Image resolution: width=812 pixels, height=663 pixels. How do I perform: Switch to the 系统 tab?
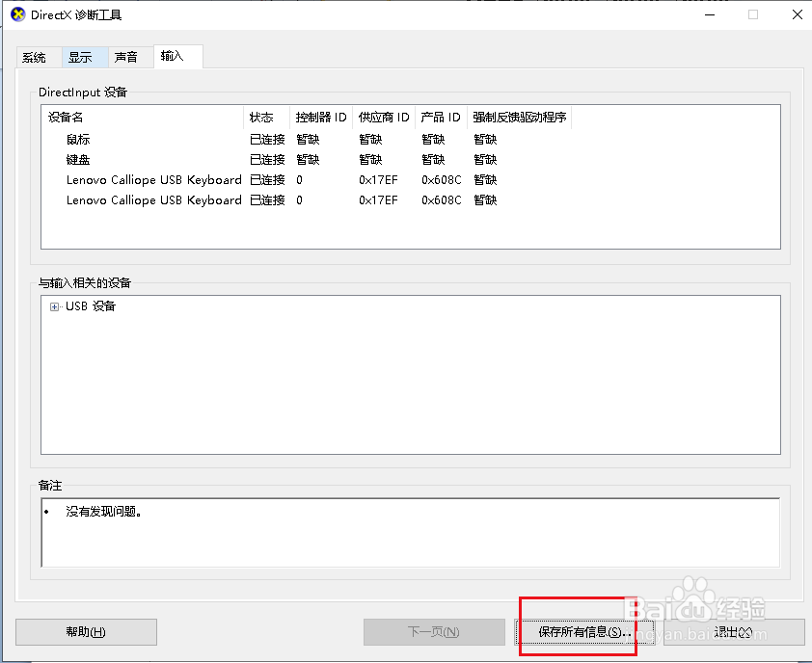click(x=38, y=57)
